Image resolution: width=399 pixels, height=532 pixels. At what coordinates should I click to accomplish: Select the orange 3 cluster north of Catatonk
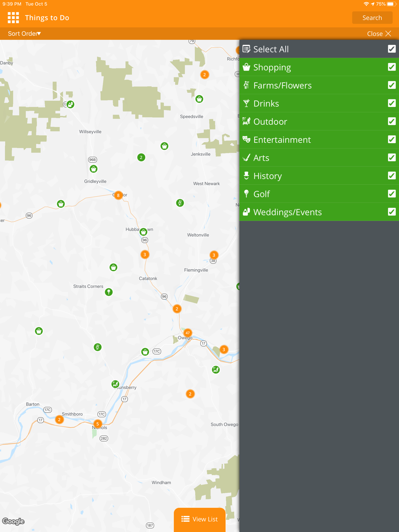[x=145, y=254]
